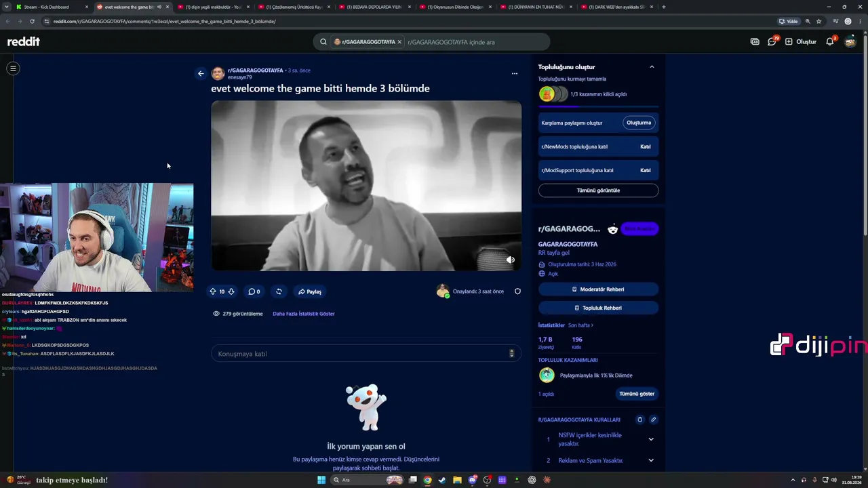Click the Tümünü görüntüle button
Viewport: 868px width, 488px height.
point(598,190)
